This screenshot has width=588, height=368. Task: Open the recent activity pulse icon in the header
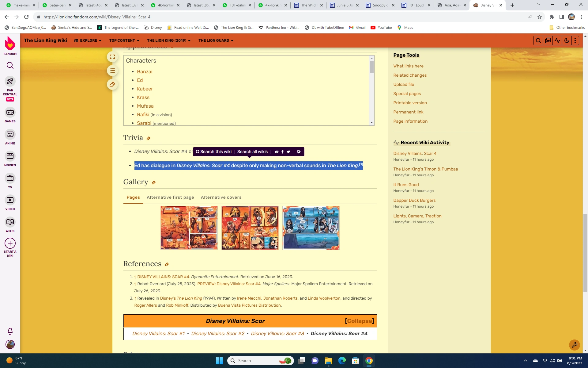pos(557,40)
